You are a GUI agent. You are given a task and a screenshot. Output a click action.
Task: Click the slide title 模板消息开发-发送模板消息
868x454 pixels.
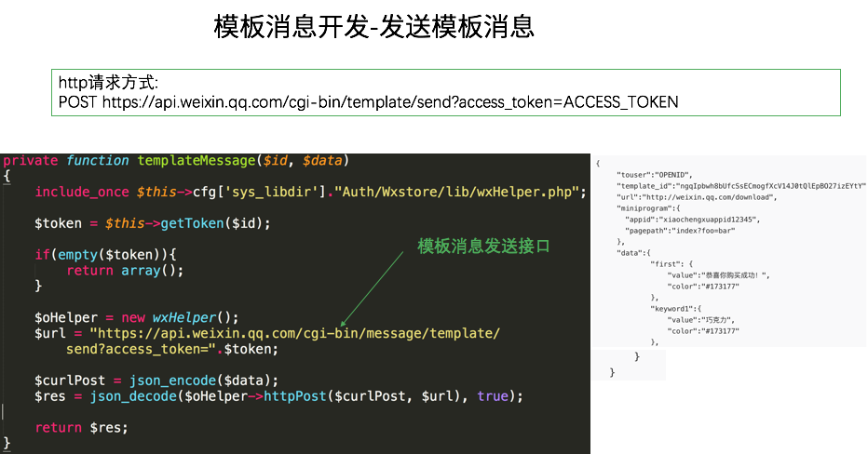373,27
